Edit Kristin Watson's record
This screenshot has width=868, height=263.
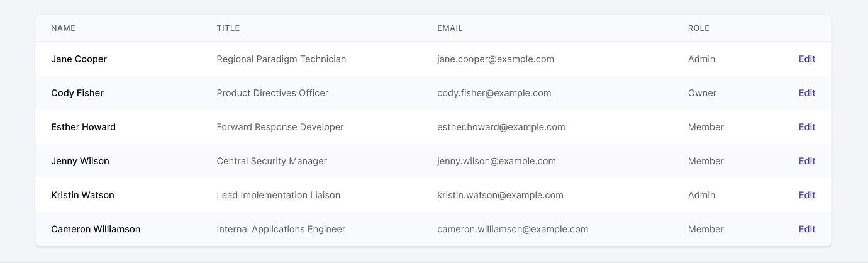pyautogui.click(x=806, y=195)
